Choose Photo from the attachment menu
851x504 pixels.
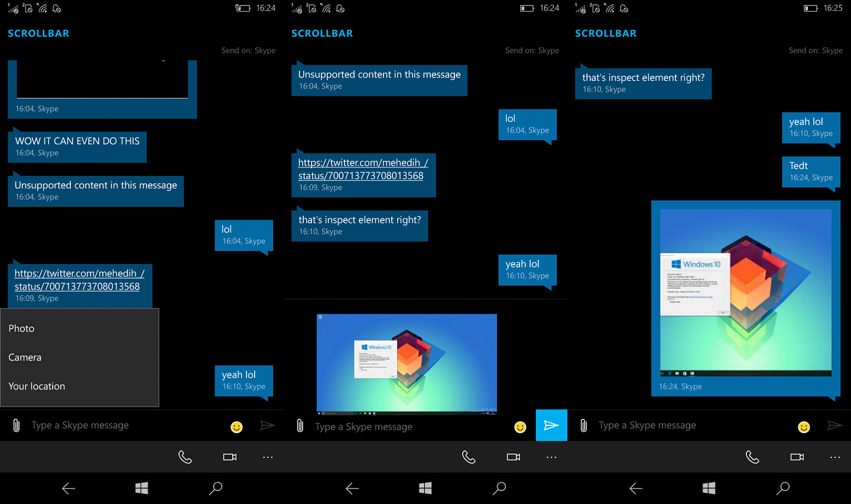tap(79, 329)
